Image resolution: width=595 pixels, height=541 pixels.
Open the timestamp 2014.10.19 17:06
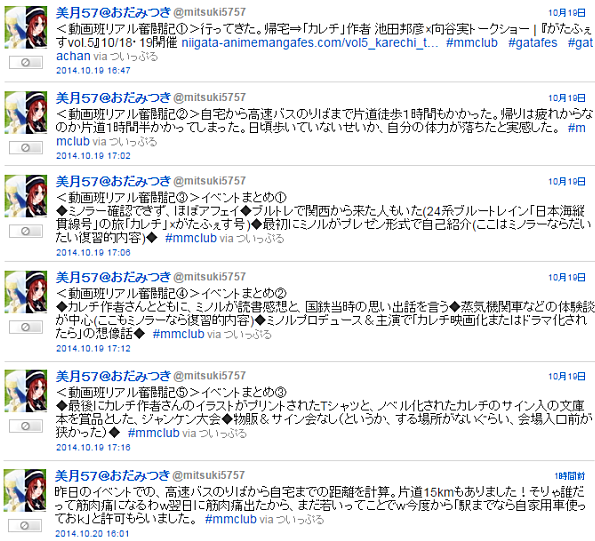[x=93, y=253]
